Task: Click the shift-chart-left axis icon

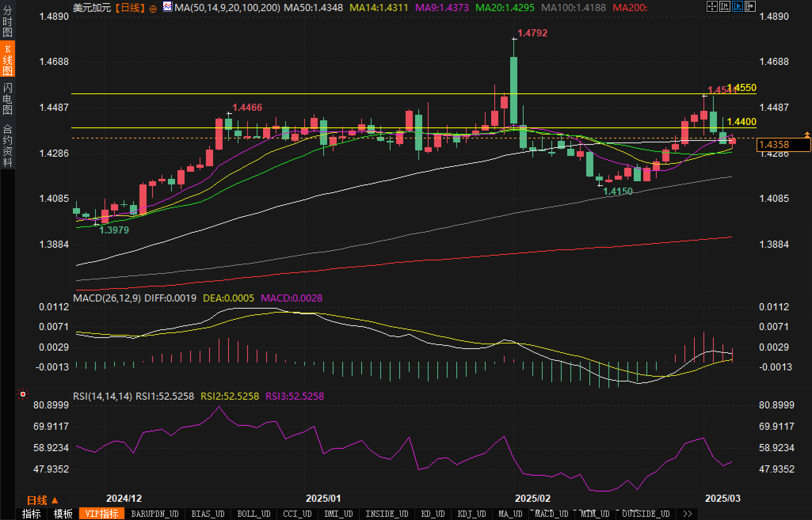Action: [x=724, y=6]
